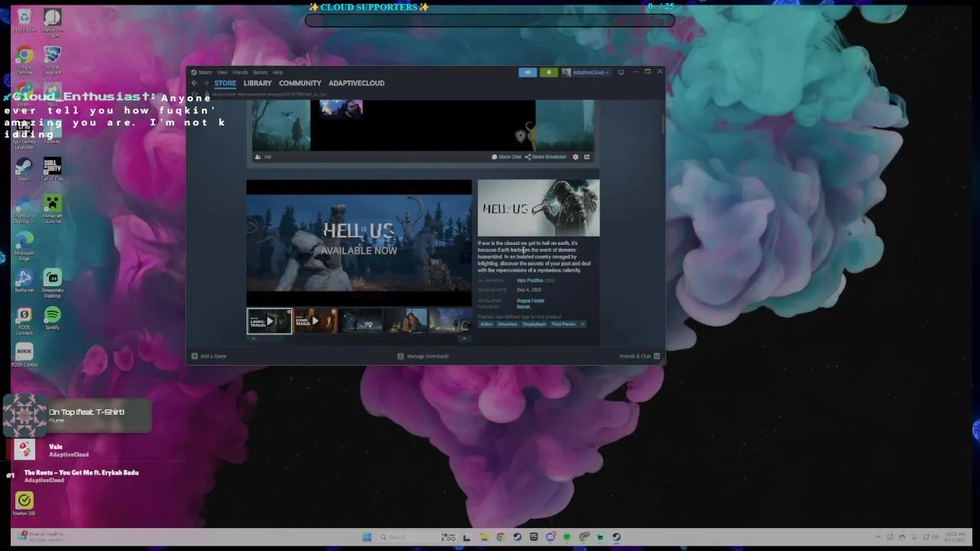Viewport: 980px width, 551px height.
Task: Open developer Rogue Factor link
Action: pyautogui.click(x=531, y=301)
